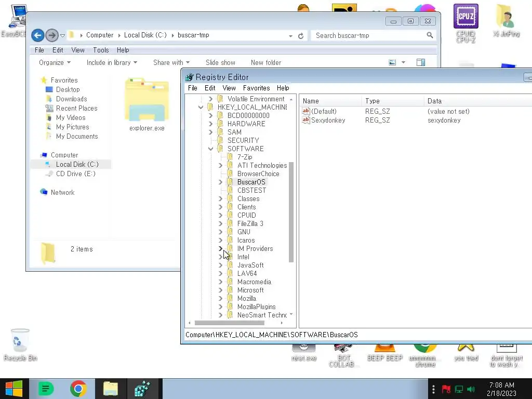This screenshot has width=532, height=399.
Task: Open the green notes app in taskbar
Action: point(46,389)
